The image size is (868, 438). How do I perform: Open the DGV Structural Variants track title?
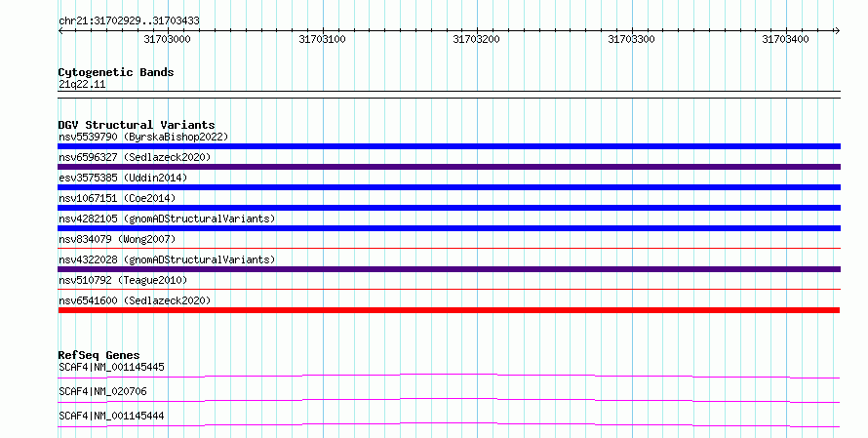click(x=137, y=125)
